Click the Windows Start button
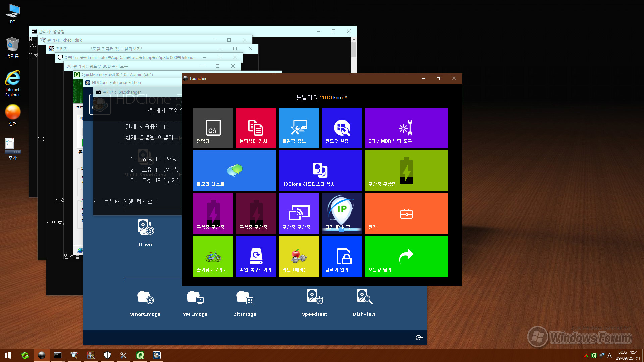The width and height of the screenshot is (644, 362). coord(8,355)
